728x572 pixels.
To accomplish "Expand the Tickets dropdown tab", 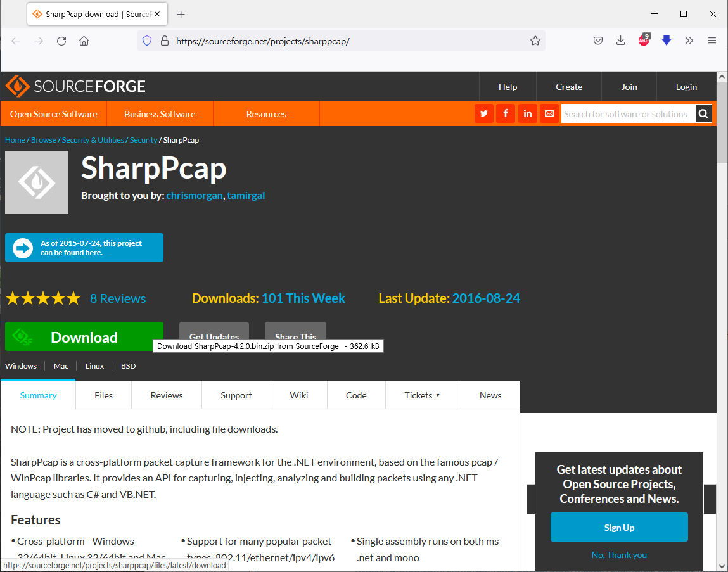I will [x=423, y=395].
